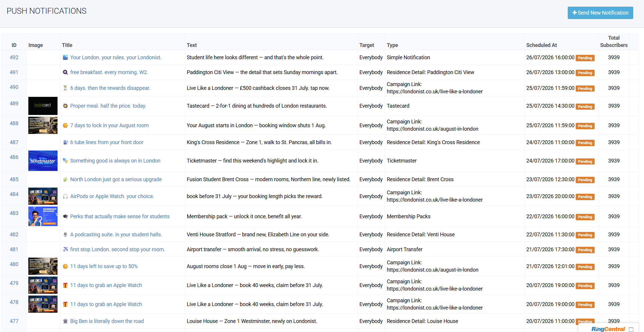This screenshot has height=332, width=644.
Task: Click the plate emoji beside 'Proper meal. half the price'
Action: pyautogui.click(x=65, y=106)
